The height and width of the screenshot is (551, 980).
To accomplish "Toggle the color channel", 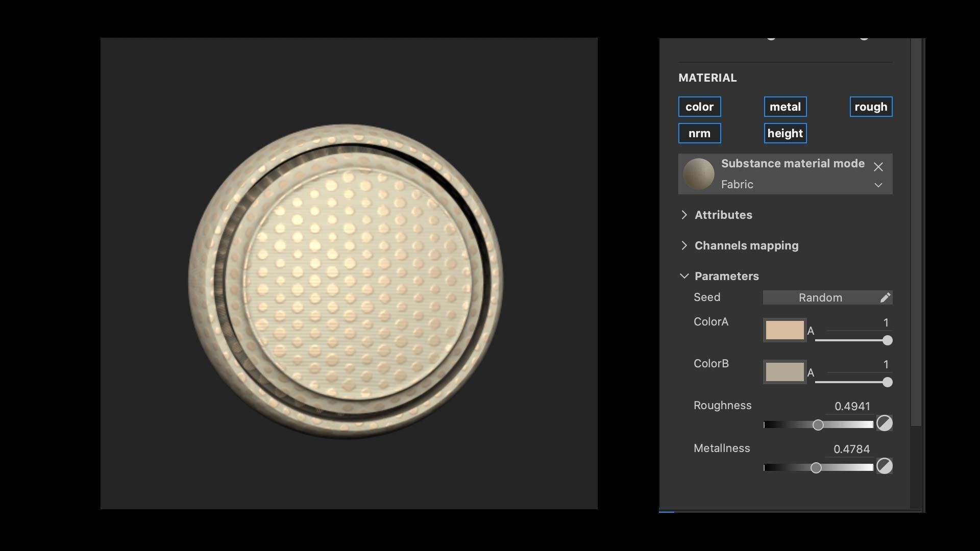I will coord(699,107).
